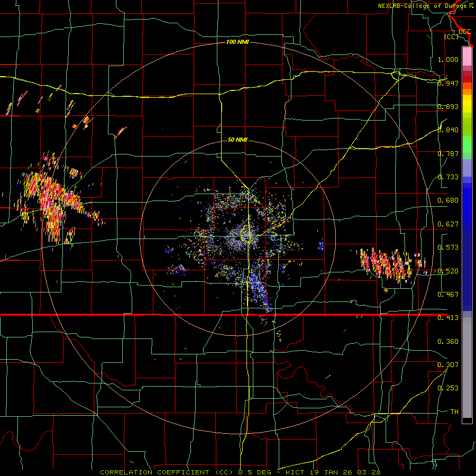Click the 0.467 scale value
The height and width of the screenshot is (476, 476).
click(448, 295)
